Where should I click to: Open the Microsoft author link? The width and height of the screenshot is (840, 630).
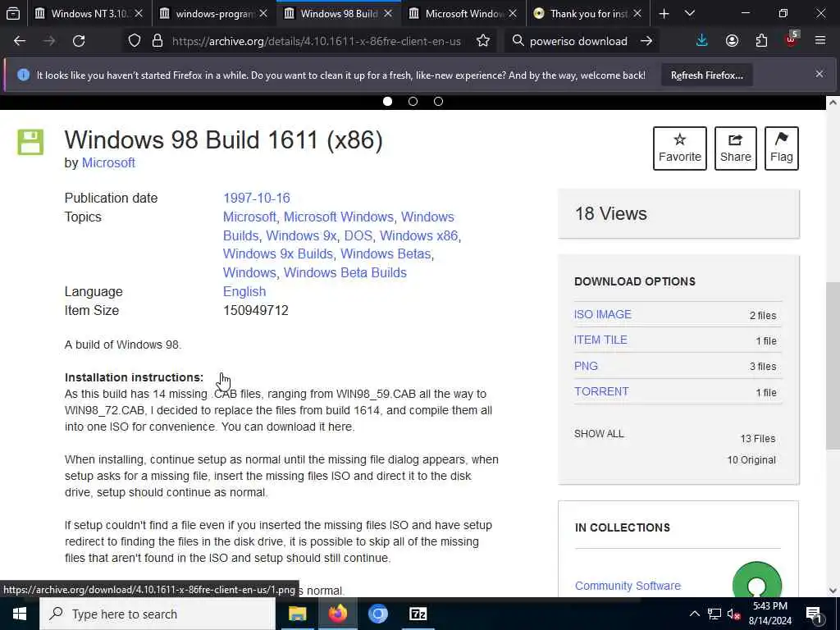point(108,163)
